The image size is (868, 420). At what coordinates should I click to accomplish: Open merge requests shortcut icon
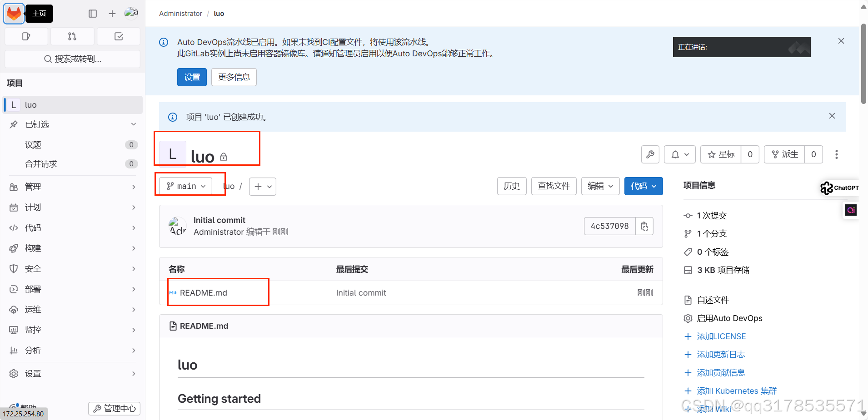[x=72, y=36]
